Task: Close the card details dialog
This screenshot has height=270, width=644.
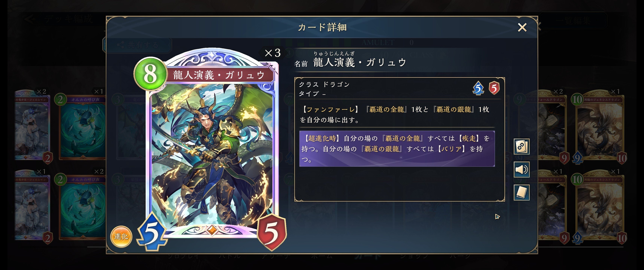Action: tap(522, 27)
